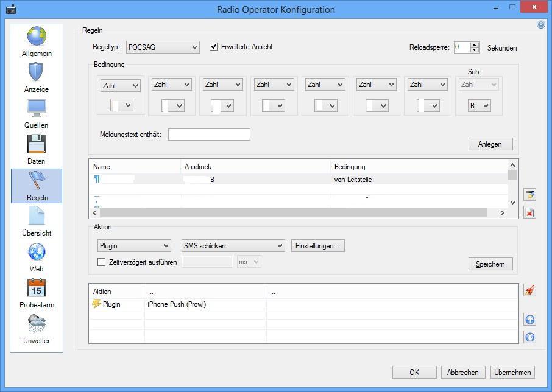Disable the Erweiterte Ansicht checkbox
Viewport: 552px width, 392px height.
pos(214,47)
